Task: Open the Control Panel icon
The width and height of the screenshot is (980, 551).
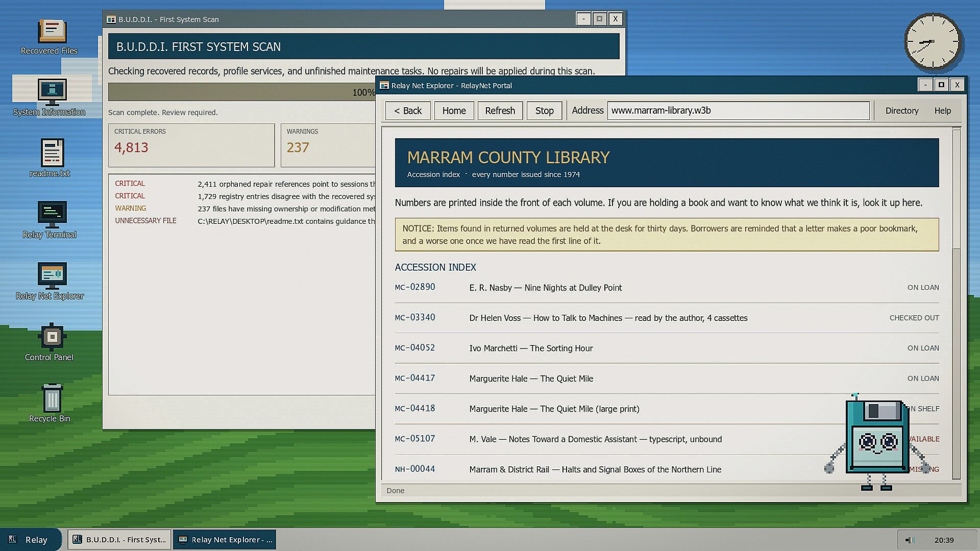Action: click(x=50, y=342)
